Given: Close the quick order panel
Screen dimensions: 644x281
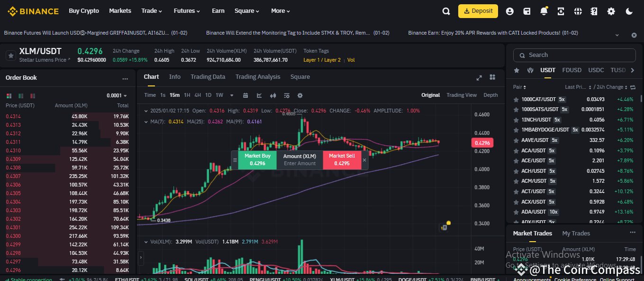Looking at the screenshot, I should click(x=364, y=160).
